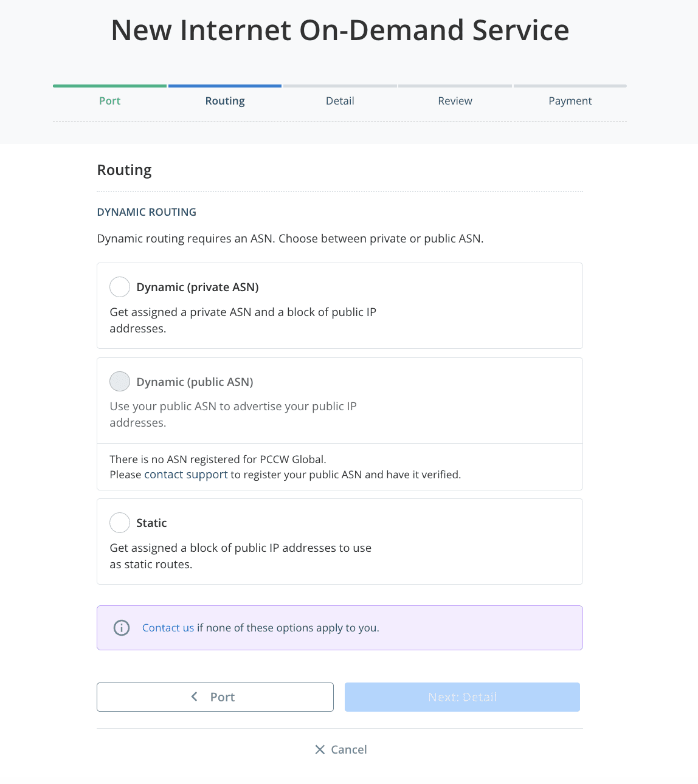Click the info circle icon in banner
Viewport: 698px width, 784px height.
pos(122,628)
